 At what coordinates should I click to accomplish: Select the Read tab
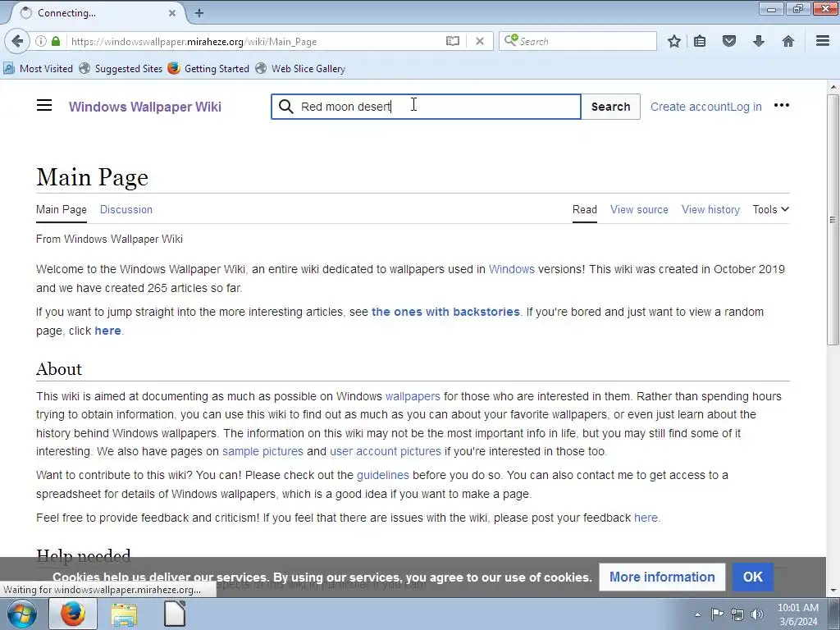pyautogui.click(x=584, y=209)
